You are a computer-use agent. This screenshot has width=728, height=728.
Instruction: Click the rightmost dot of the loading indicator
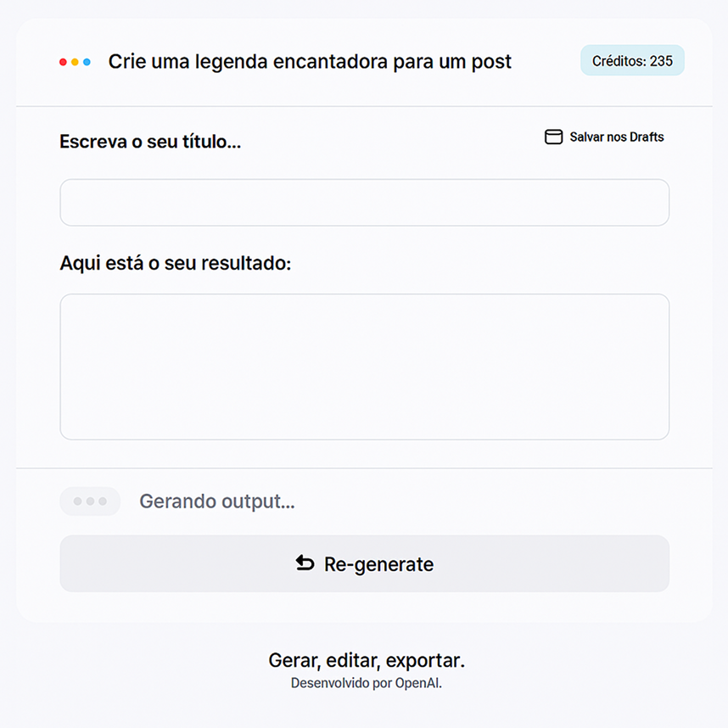[103, 501]
